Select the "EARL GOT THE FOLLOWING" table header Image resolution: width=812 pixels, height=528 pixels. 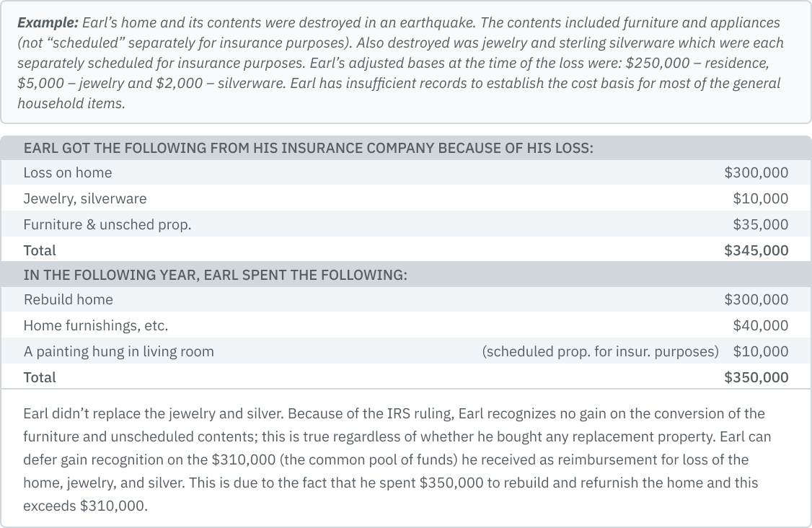(308, 149)
